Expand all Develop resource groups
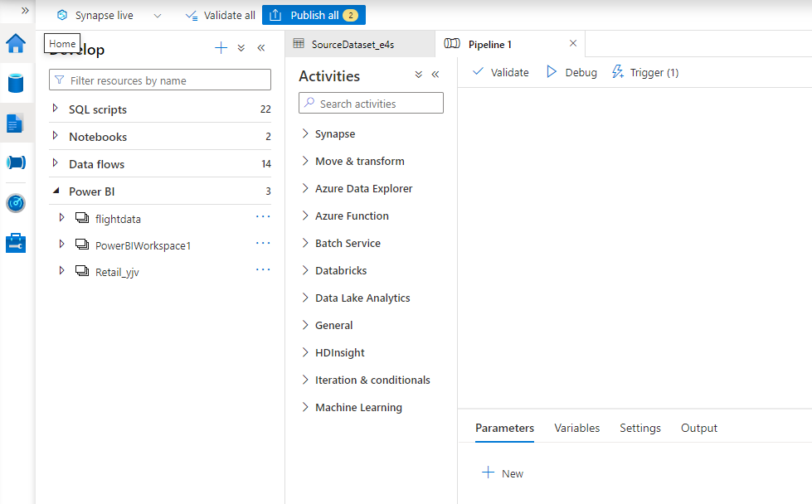The image size is (812, 504). tap(241, 48)
